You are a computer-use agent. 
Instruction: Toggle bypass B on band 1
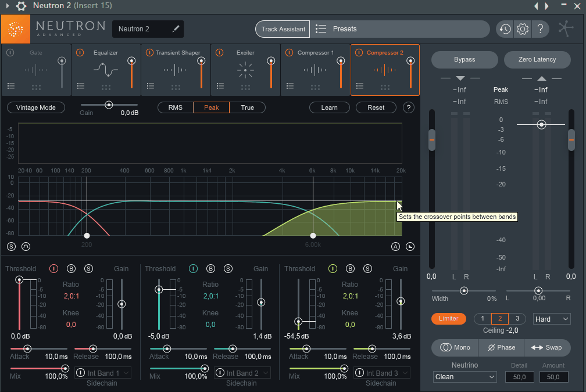pyautogui.click(x=71, y=268)
